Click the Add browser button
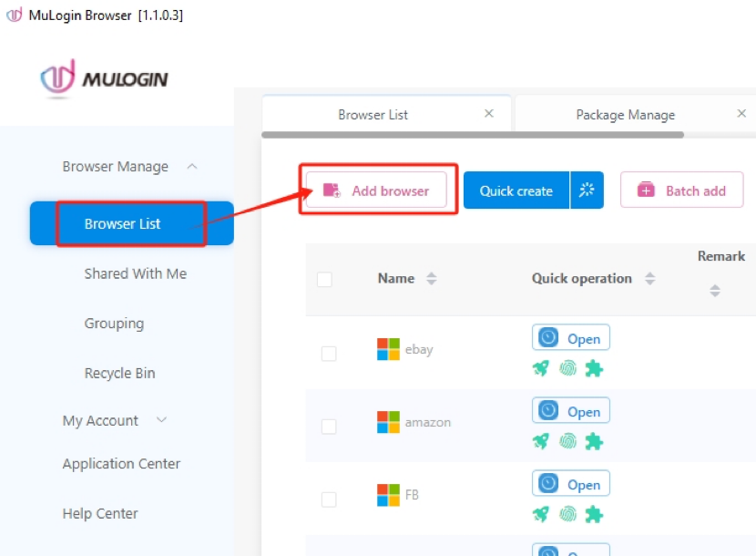Image resolution: width=756 pixels, height=556 pixels. pos(379,190)
